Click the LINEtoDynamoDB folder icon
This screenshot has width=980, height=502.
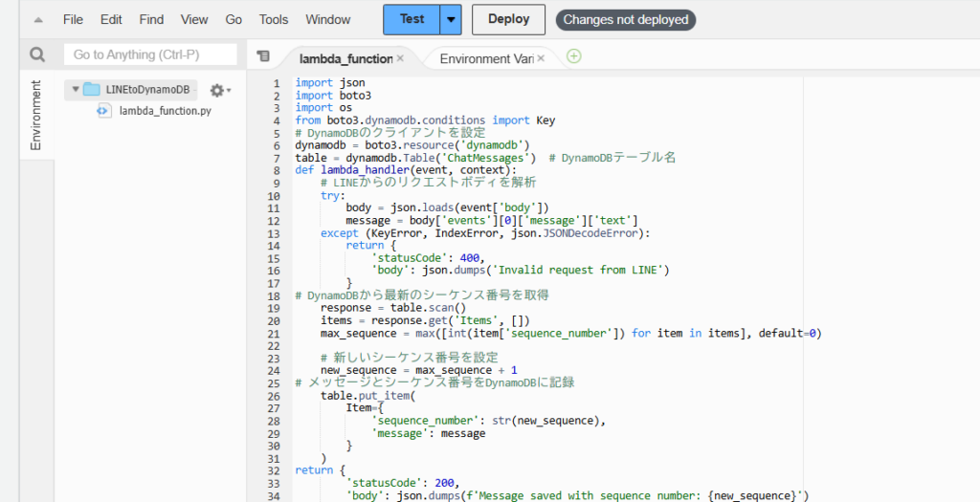92,89
